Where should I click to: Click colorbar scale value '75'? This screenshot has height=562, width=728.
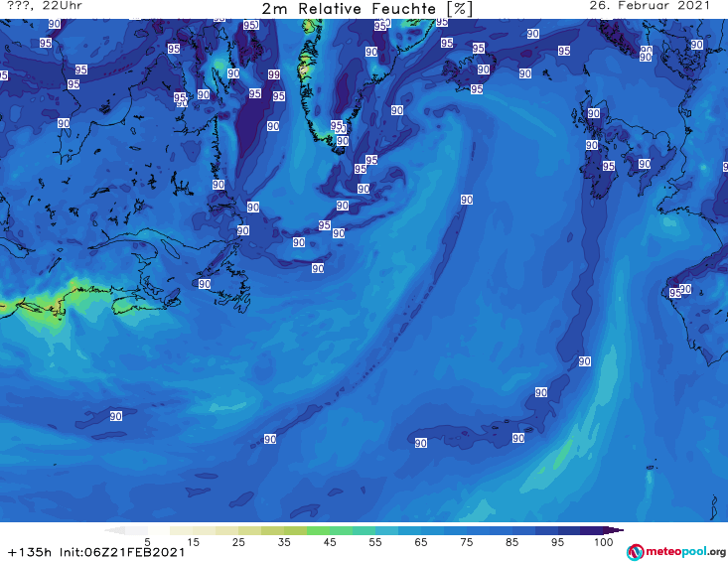click(467, 542)
